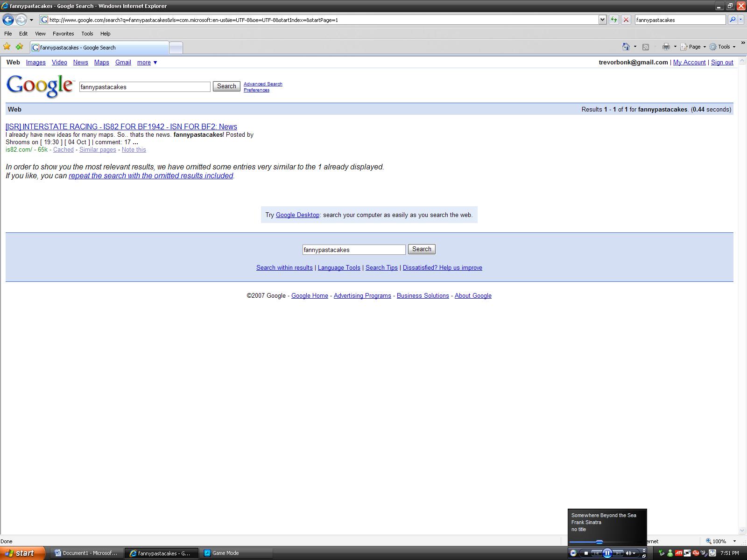
Task: Repeat the search with omitted results included
Action: (x=151, y=175)
